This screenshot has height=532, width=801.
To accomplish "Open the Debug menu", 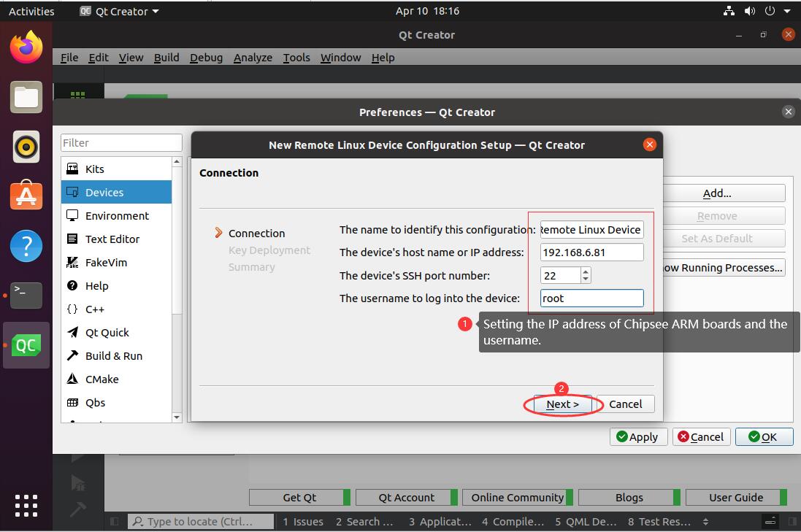I will (207, 58).
